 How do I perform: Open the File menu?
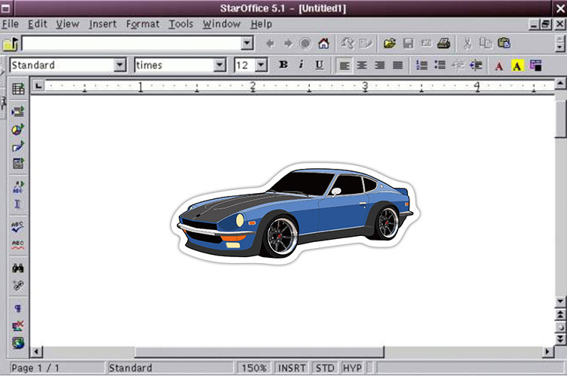pos(10,24)
